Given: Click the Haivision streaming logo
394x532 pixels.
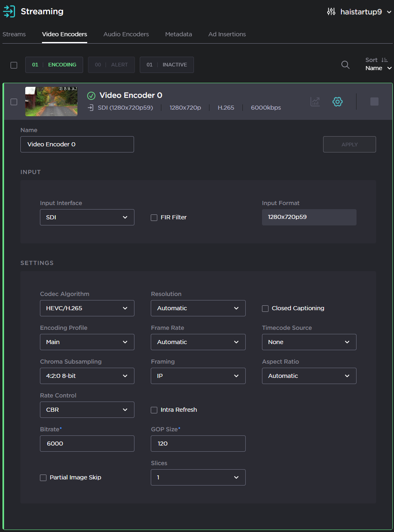Looking at the screenshot, I should [9, 11].
